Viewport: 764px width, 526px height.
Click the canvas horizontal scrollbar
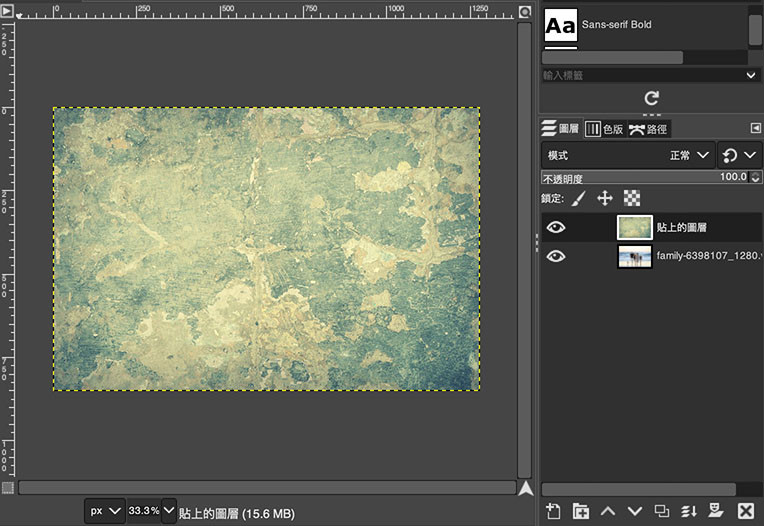coord(267,488)
